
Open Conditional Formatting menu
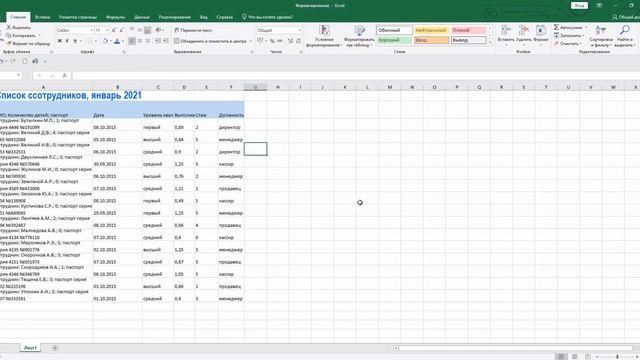point(324,36)
